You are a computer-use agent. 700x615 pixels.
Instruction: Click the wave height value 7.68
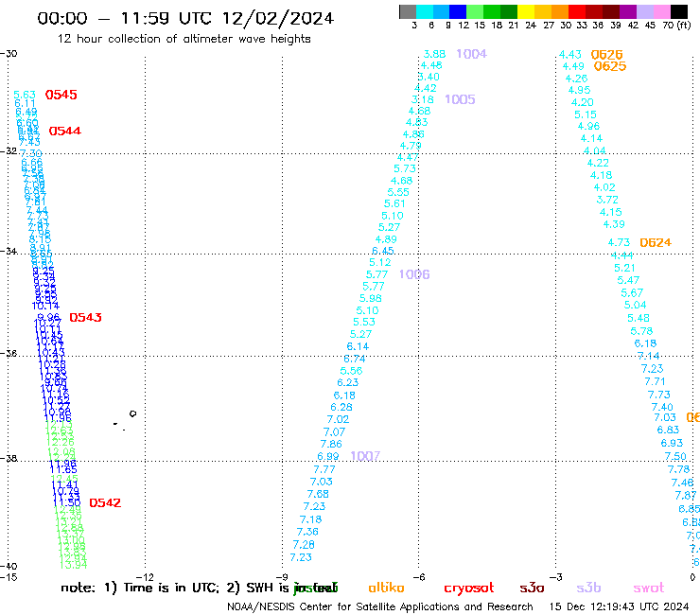(318, 495)
